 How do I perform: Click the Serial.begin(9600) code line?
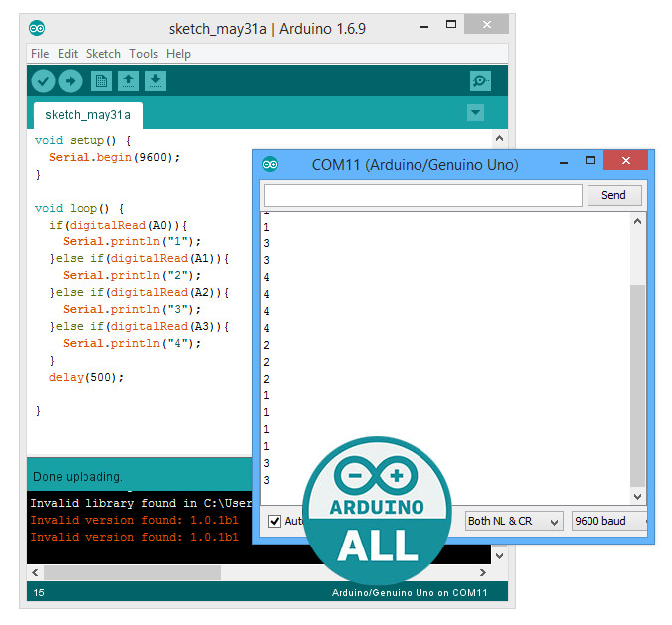pos(114,157)
